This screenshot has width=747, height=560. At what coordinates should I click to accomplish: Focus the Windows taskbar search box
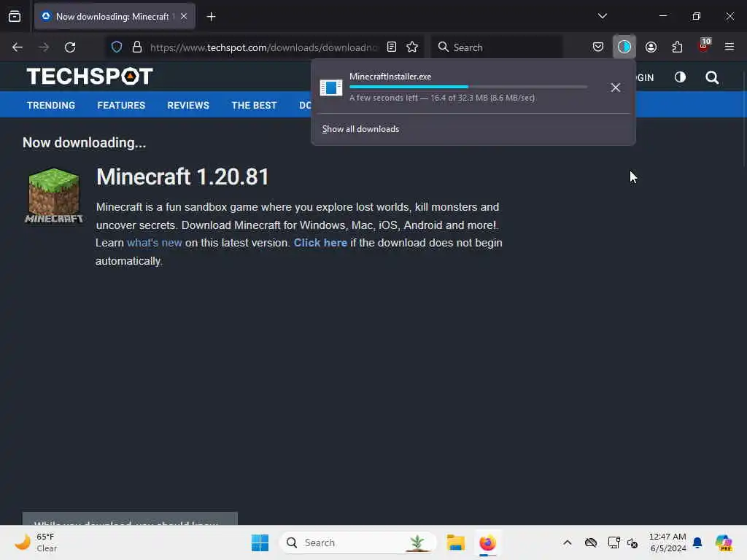pyautogui.click(x=357, y=542)
